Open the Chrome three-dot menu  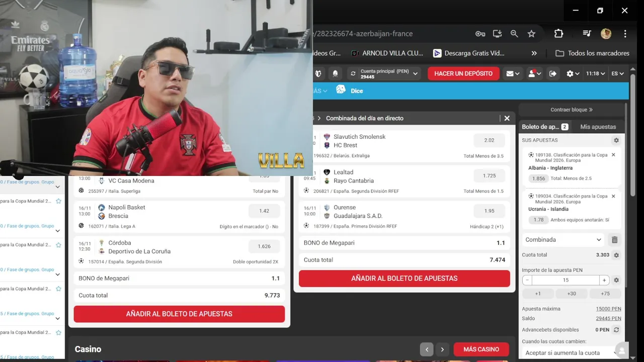[625, 34]
